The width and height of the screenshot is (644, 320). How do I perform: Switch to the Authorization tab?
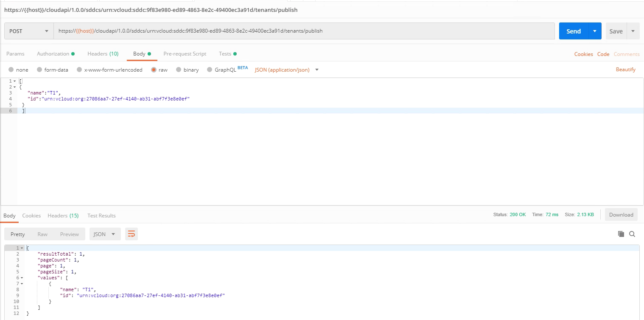pos(53,54)
